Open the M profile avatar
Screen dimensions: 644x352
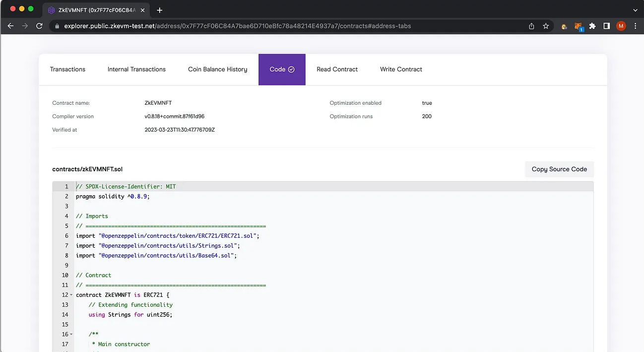click(x=621, y=26)
